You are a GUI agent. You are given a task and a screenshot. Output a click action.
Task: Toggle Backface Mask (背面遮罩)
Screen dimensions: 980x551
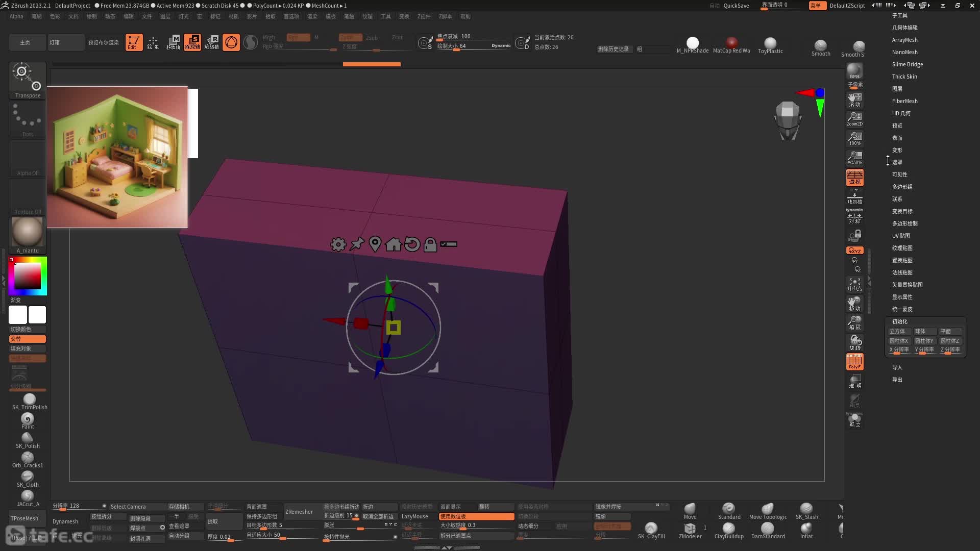[x=264, y=507]
